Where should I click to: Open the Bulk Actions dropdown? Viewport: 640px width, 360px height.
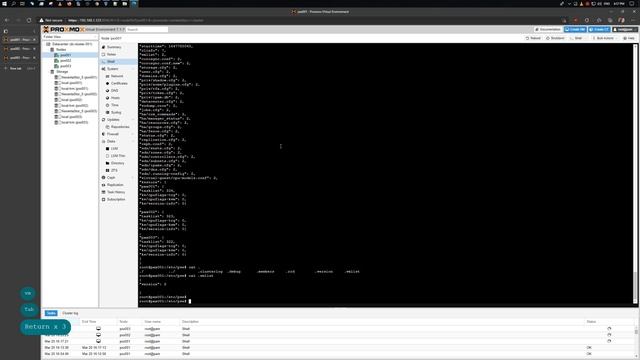click(605, 38)
